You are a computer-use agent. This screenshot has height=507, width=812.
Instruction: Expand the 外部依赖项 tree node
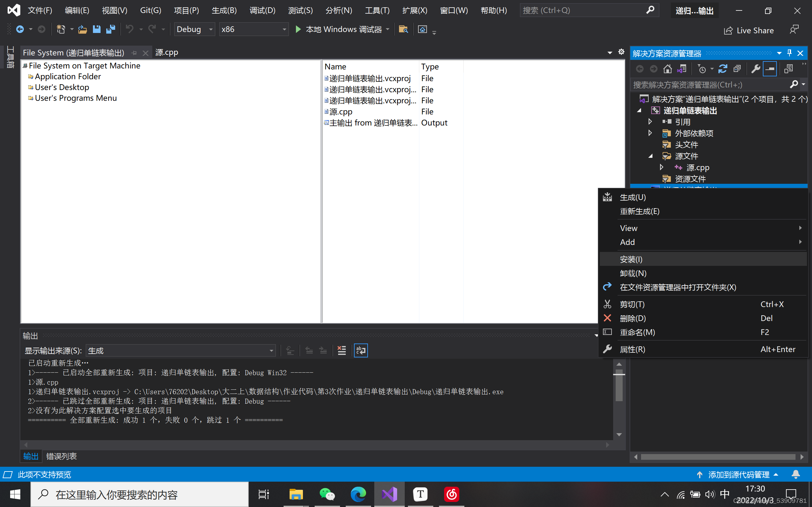pyautogui.click(x=650, y=133)
